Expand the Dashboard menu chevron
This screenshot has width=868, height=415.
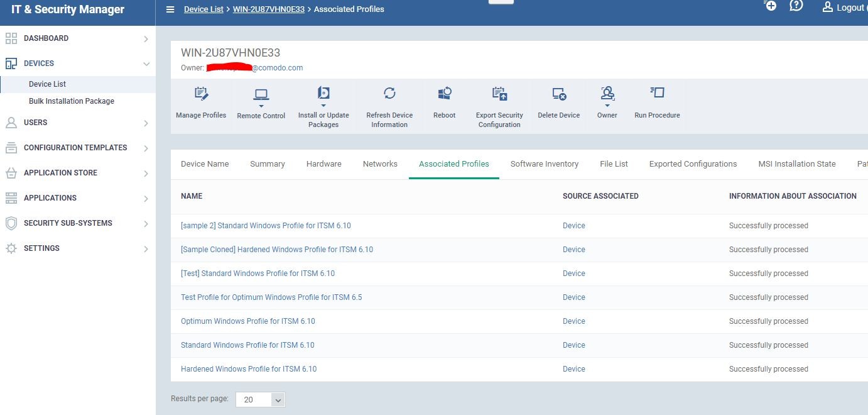[146, 39]
